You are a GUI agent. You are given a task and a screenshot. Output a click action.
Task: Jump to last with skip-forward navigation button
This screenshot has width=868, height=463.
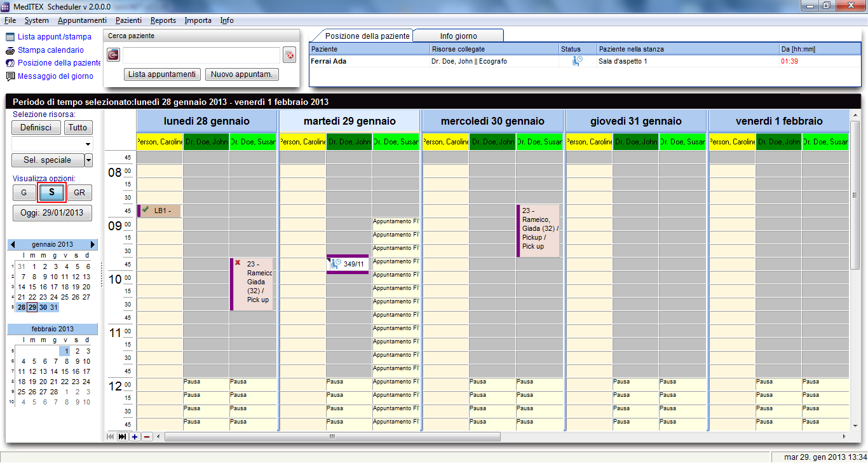click(x=123, y=436)
